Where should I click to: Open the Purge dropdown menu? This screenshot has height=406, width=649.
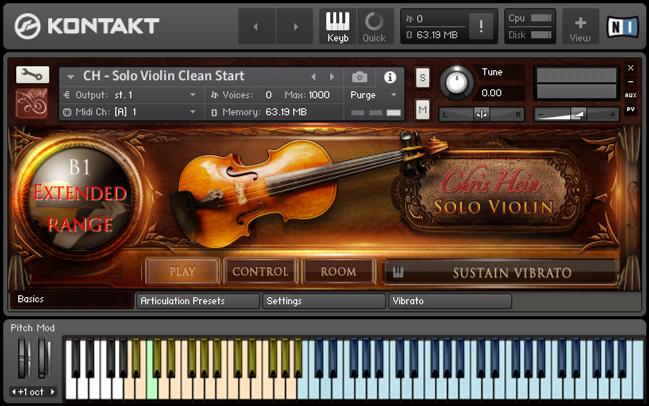tap(374, 95)
